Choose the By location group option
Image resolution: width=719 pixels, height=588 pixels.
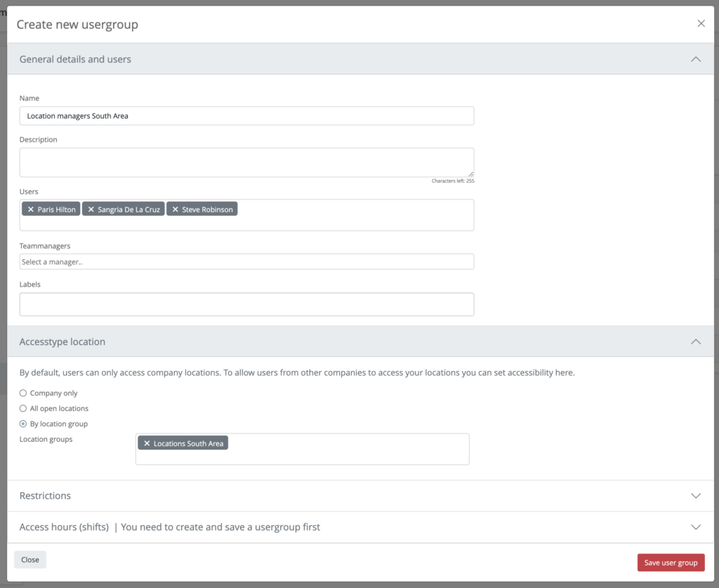click(x=22, y=424)
